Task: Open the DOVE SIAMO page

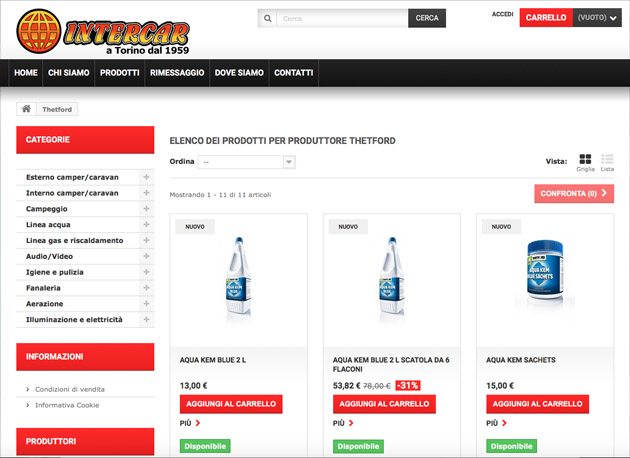Action: point(239,73)
